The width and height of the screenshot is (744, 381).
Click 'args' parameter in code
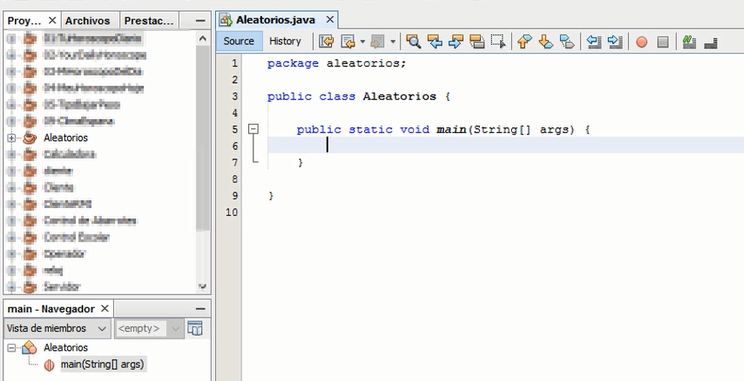[x=554, y=130]
